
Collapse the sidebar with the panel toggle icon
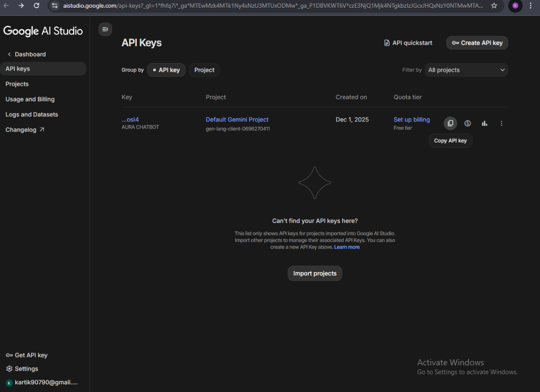(105, 29)
